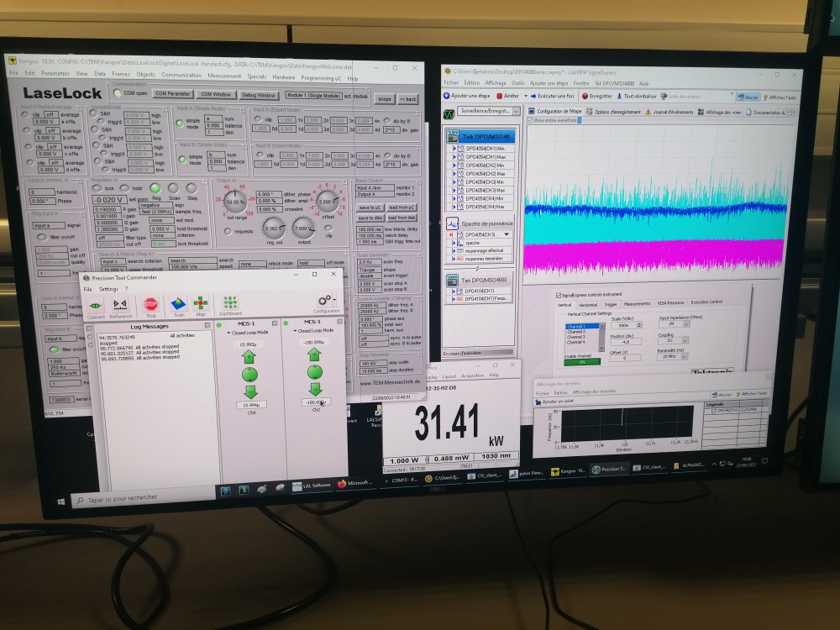Switch to the Trigger tab

(611, 303)
